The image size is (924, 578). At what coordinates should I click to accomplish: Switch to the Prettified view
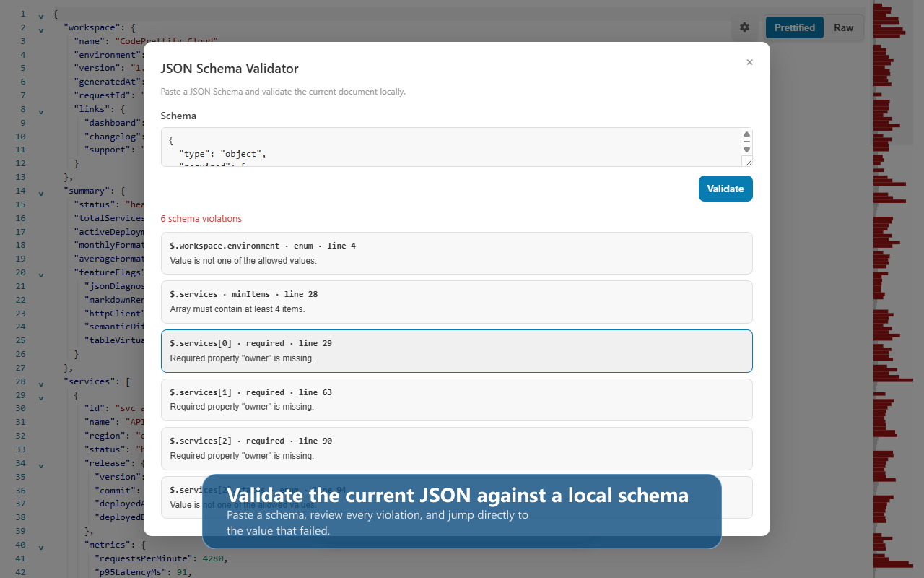(x=794, y=27)
